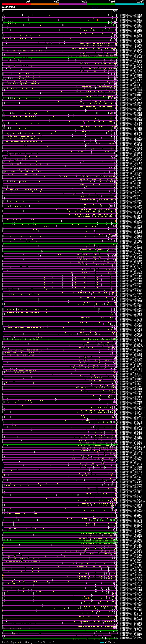Image resolution: width=146 pixels, height=644 pixels.
Task: Select the UniRef100_A9SU25 label
Action: pyautogui.click(x=131, y=289)
